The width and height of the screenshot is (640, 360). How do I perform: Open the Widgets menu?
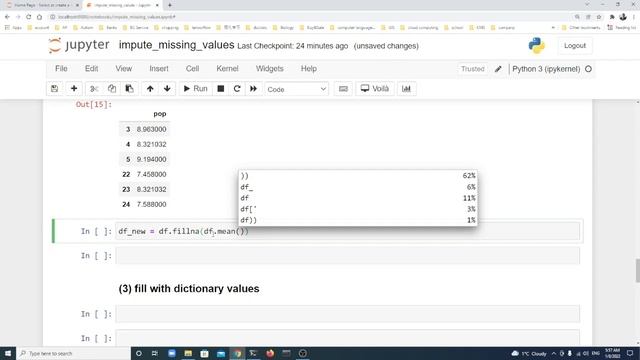tap(269, 69)
